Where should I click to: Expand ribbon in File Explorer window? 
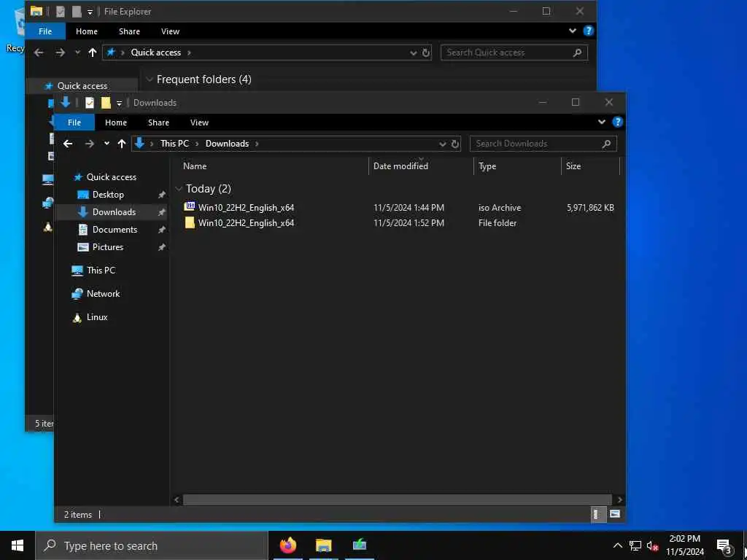click(573, 31)
